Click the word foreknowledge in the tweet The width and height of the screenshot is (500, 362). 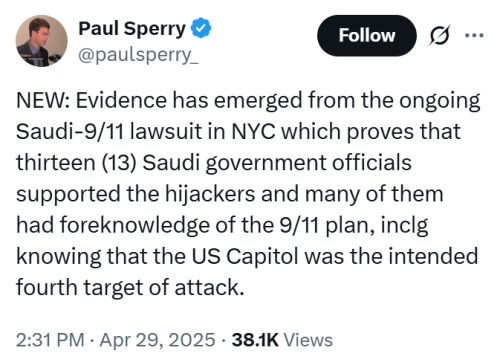point(135,225)
